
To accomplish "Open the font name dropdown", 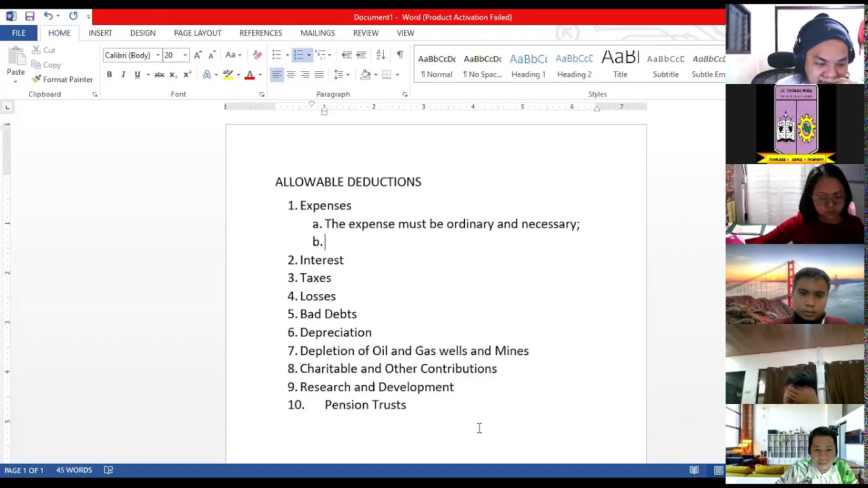I will click(157, 56).
